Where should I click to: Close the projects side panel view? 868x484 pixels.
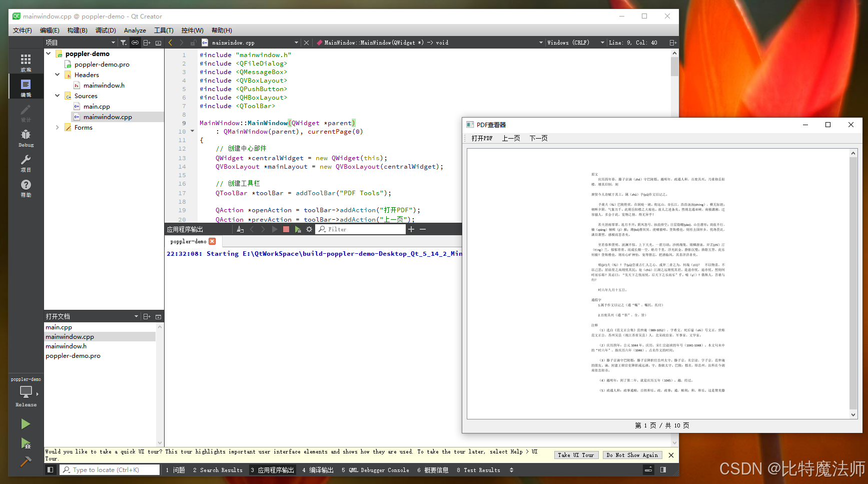click(x=159, y=43)
